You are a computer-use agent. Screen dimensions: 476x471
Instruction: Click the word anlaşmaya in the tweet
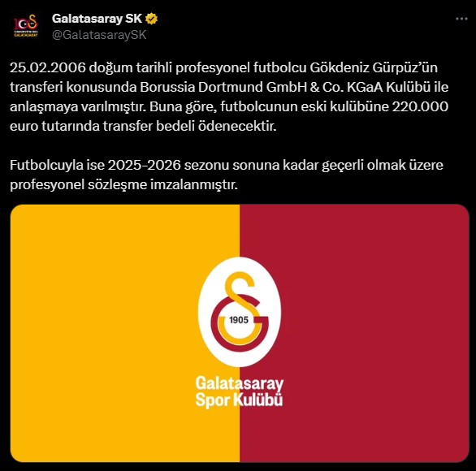(x=44, y=107)
